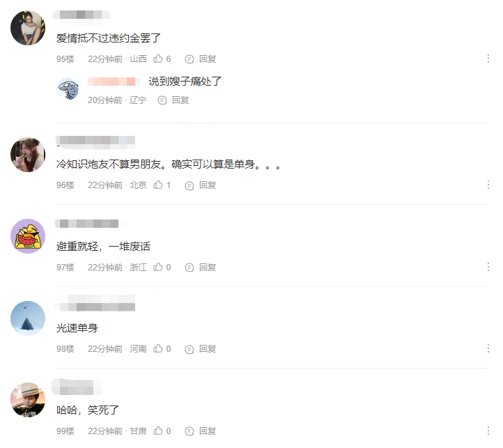Open the duck watermelon avatar profile
The image size is (503, 448).
pyautogui.click(x=28, y=236)
